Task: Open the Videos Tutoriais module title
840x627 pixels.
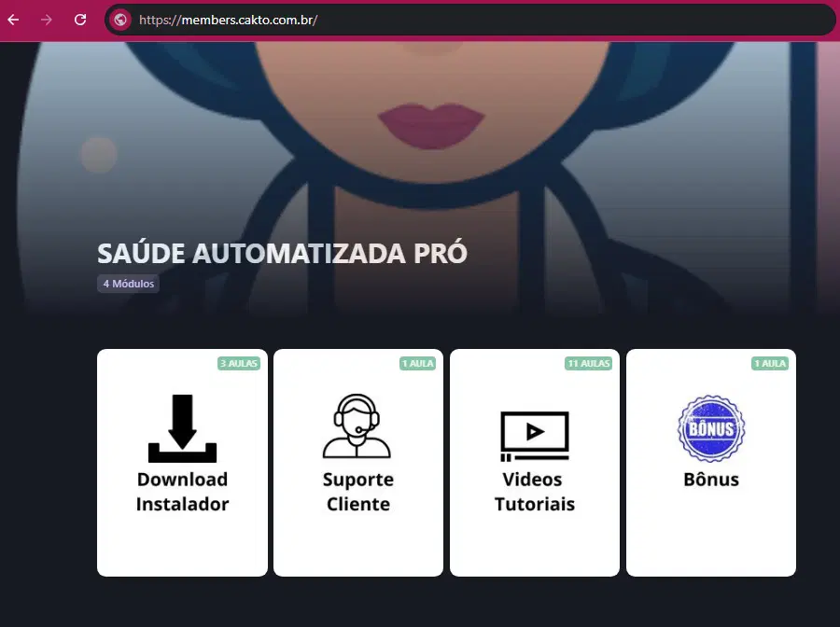Action: pos(535,492)
